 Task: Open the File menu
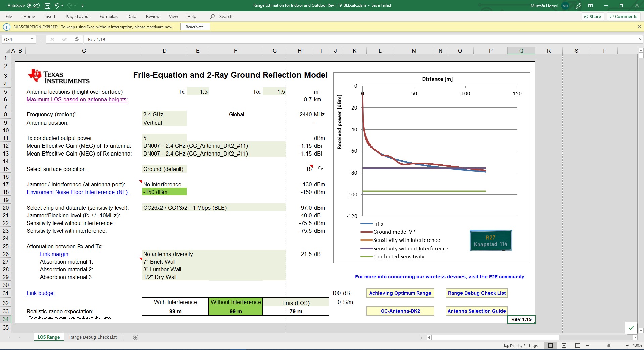[9, 16]
